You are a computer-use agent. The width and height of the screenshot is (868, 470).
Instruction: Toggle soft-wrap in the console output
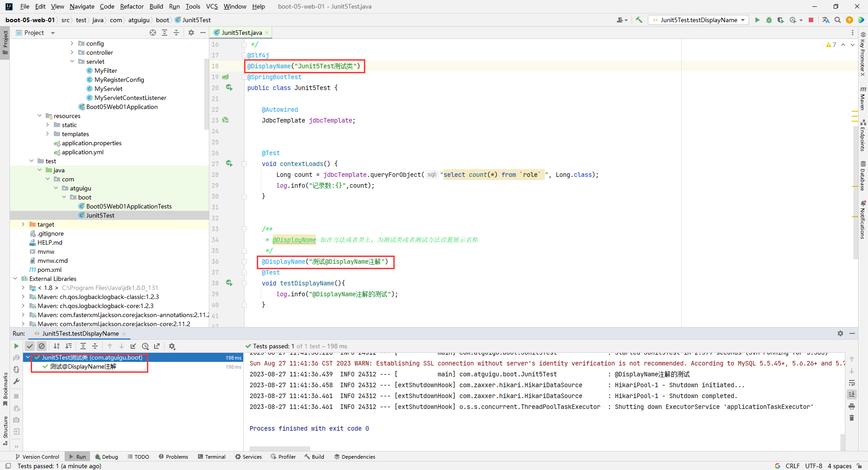pyautogui.click(x=852, y=383)
